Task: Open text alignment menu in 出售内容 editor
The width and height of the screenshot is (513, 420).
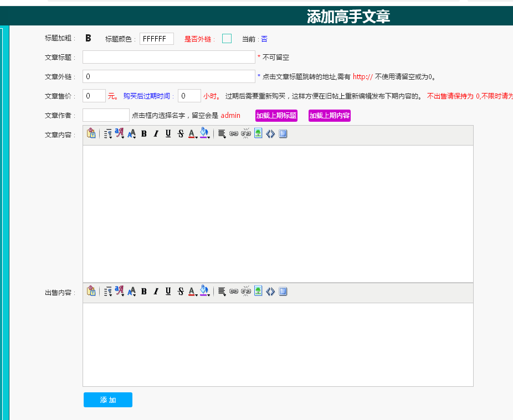Action: [x=222, y=291]
